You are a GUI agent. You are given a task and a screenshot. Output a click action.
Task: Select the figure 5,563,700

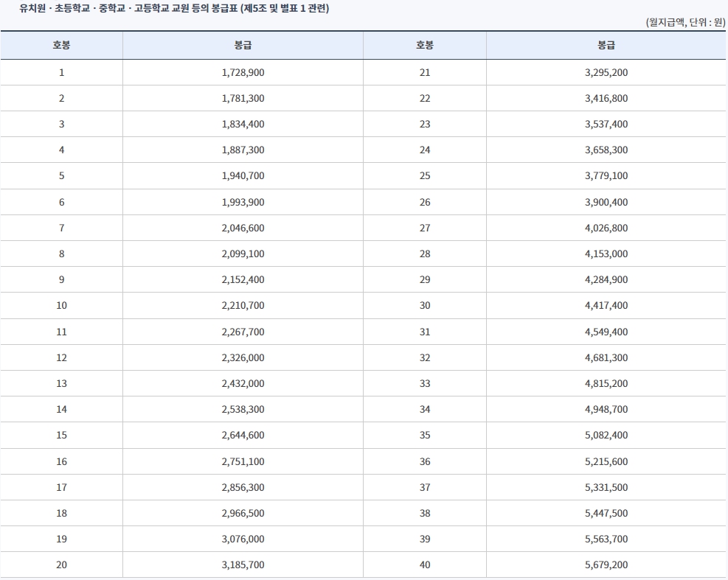pyautogui.click(x=606, y=539)
